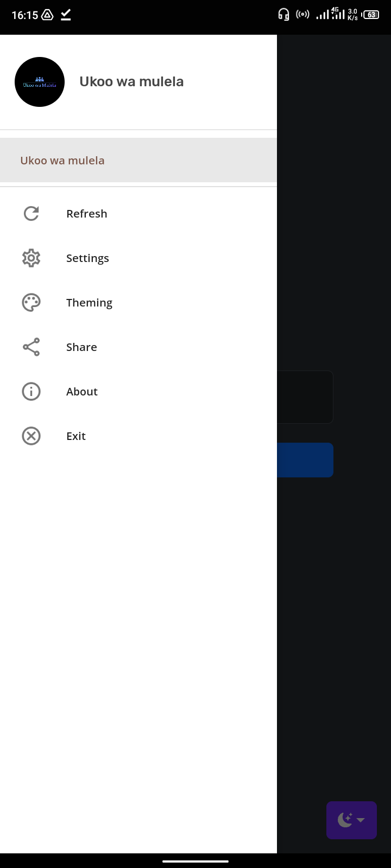The image size is (391, 868).
Task: Open the About menu label
Action: click(x=82, y=392)
